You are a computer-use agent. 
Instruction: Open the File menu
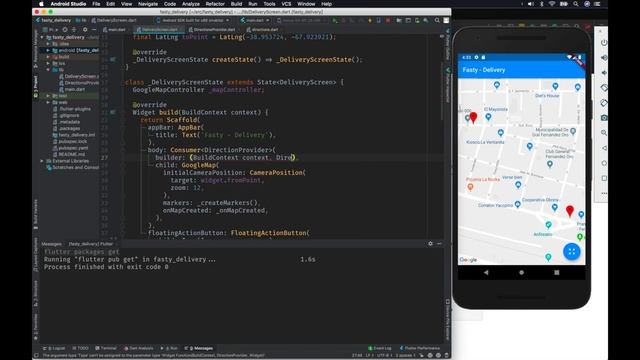pyautogui.click(x=96, y=4)
